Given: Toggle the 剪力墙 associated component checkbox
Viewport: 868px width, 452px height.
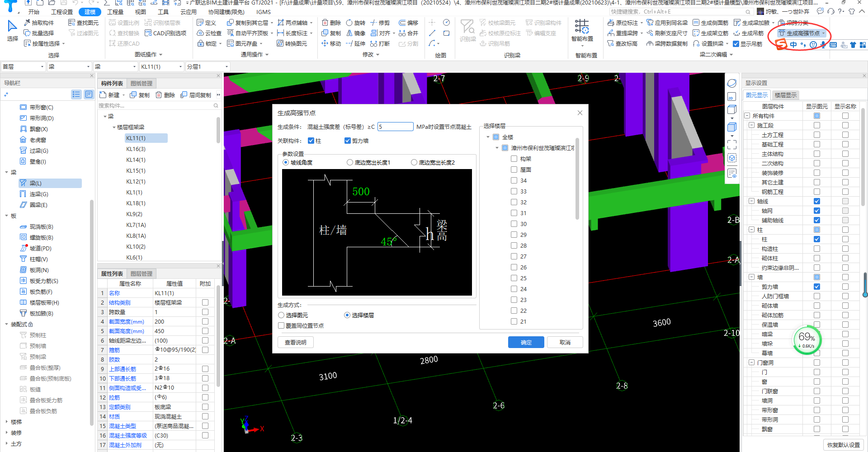Looking at the screenshot, I should [347, 141].
